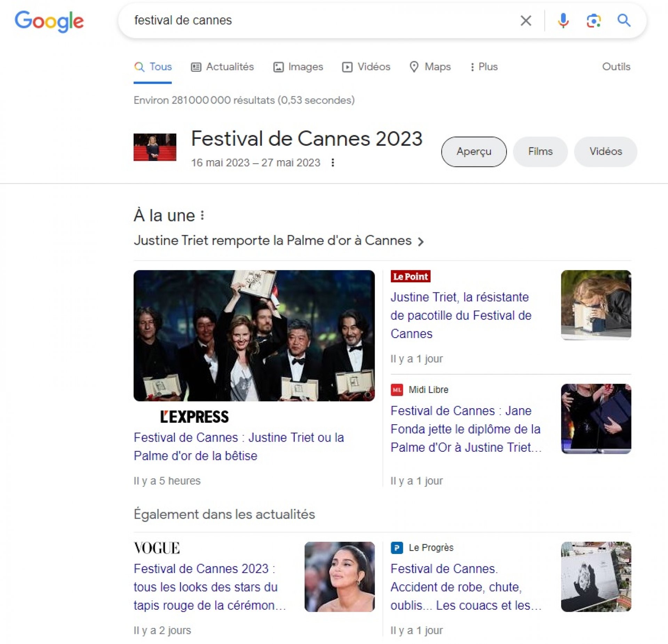Select the Tous tab
This screenshot has width=668, height=644.
click(153, 67)
